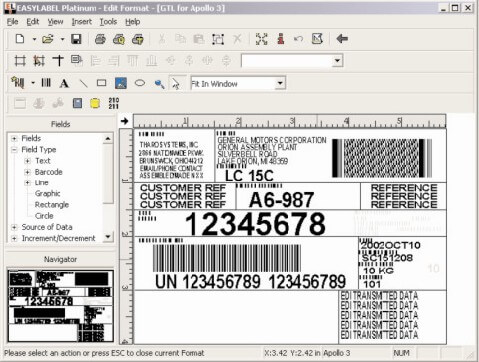Open the Help menu
Viewport: 479px width, 362px height.
tap(132, 22)
